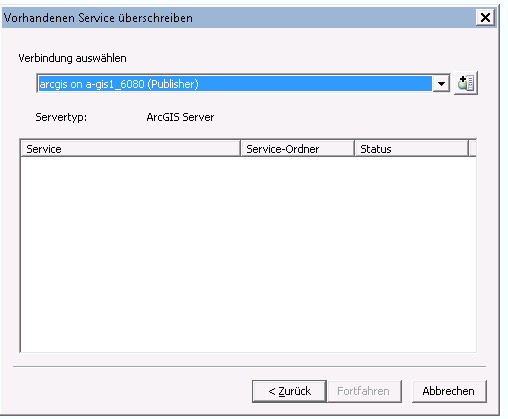
Task: Click the ArcGIS Server type text
Action: point(180,117)
